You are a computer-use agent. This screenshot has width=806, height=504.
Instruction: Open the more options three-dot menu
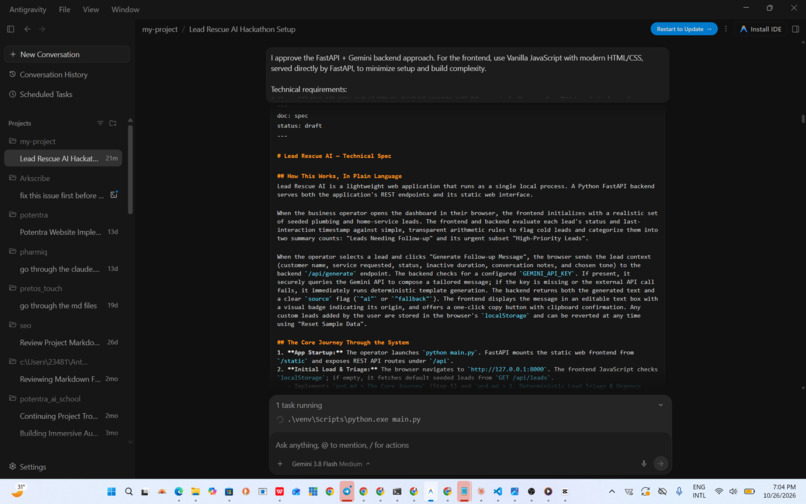click(x=726, y=29)
